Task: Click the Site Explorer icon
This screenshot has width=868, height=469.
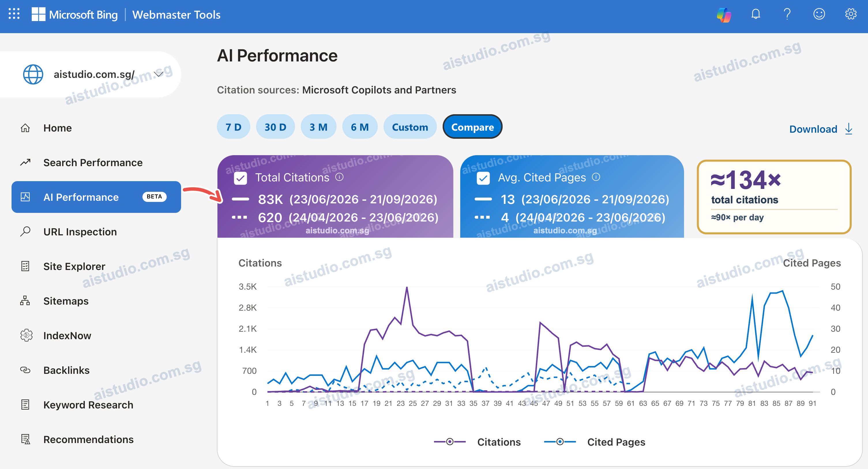Action: point(25,266)
